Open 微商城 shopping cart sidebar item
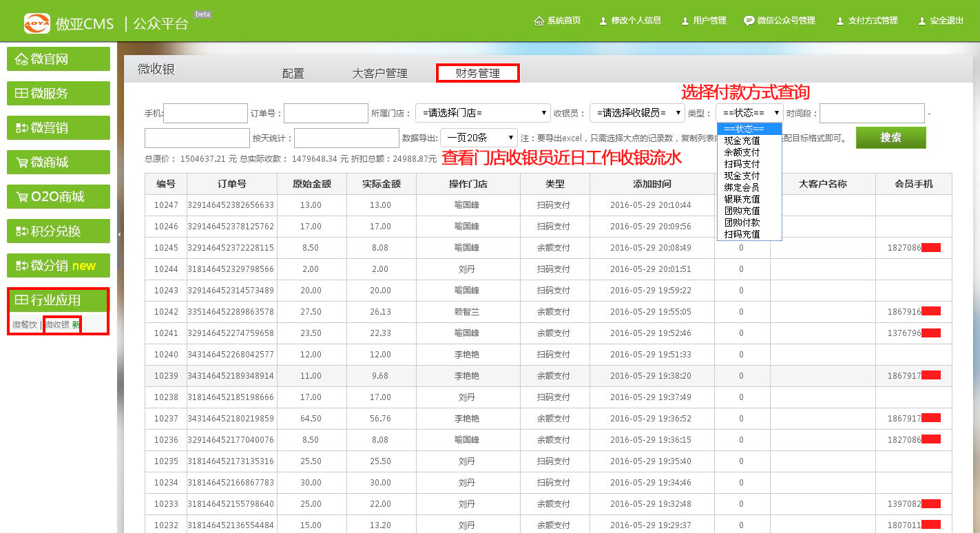Screen dimensions: 980x533 (x=59, y=163)
